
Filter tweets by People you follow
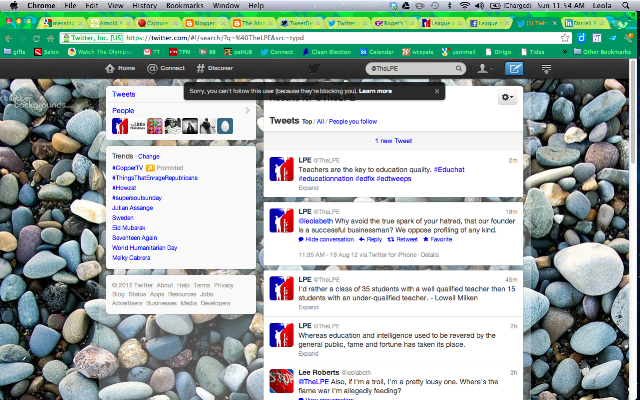[x=353, y=122]
